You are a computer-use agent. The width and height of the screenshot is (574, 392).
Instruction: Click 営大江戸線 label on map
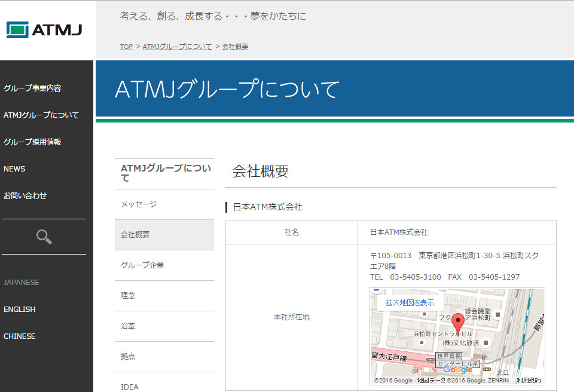[389, 356]
